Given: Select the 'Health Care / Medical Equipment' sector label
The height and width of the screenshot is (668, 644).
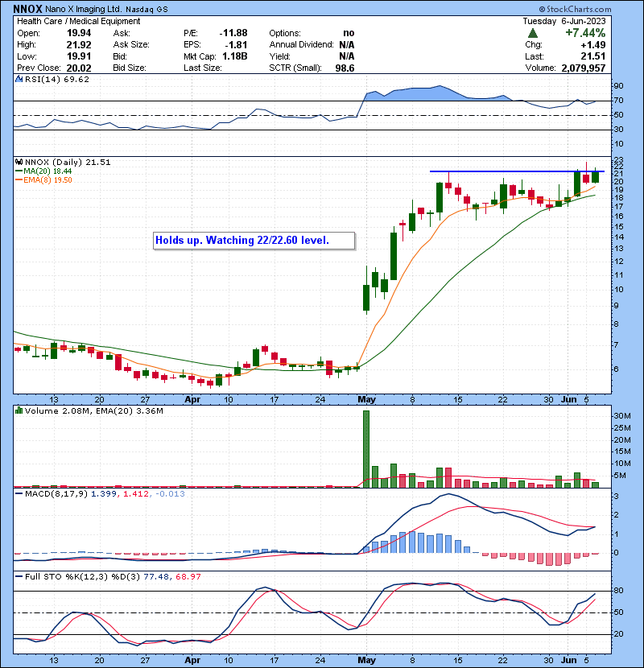Looking at the screenshot, I should click(x=78, y=21).
